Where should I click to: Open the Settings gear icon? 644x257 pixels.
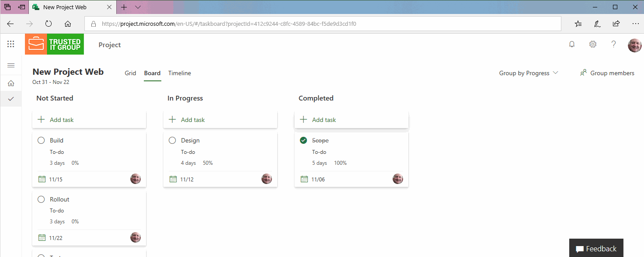592,44
